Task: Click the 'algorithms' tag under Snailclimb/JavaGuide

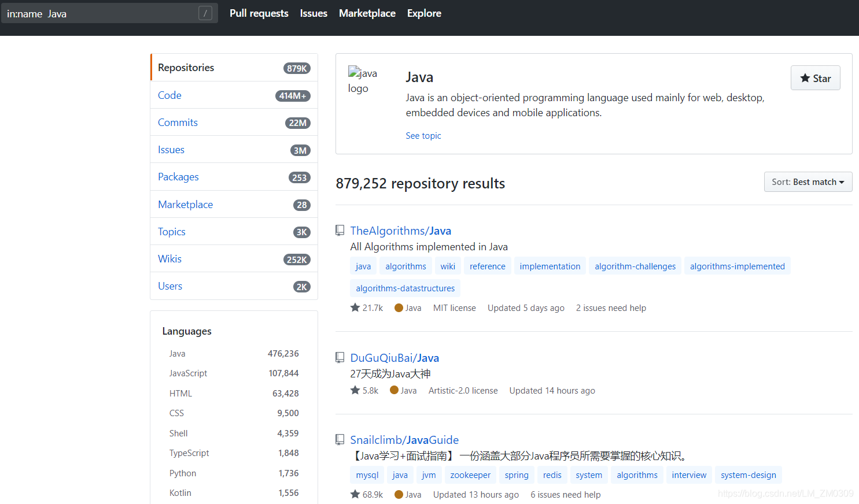Action: pyautogui.click(x=637, y=475)
